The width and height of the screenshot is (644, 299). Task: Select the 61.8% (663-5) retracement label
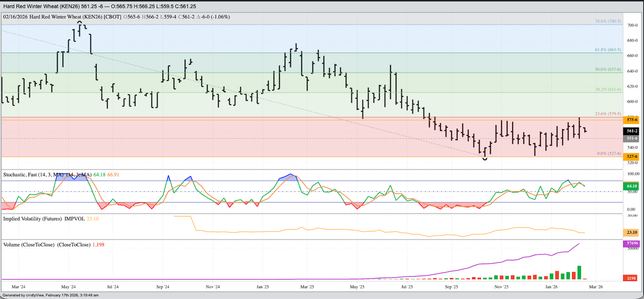pyautogui.click(x=608, y=50)
